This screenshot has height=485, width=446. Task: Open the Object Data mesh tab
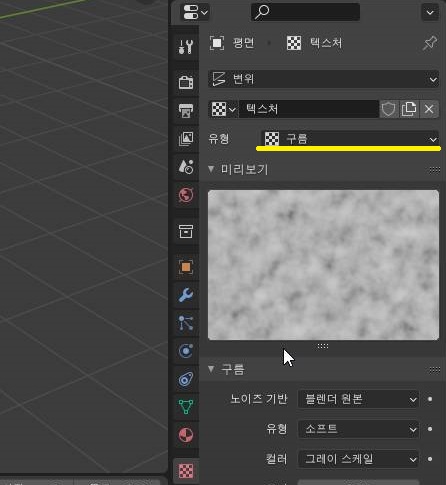pyautogui.click(x=186, y=407)
